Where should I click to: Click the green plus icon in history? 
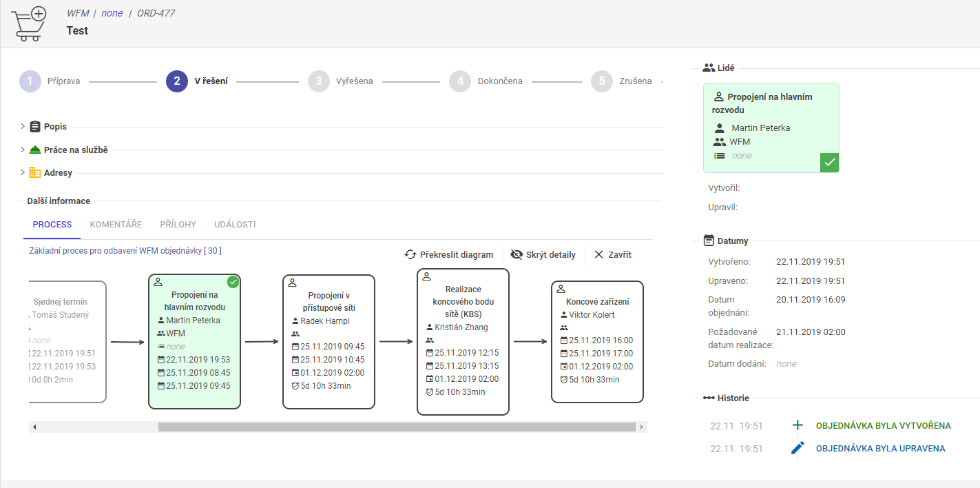pos(797,425)
